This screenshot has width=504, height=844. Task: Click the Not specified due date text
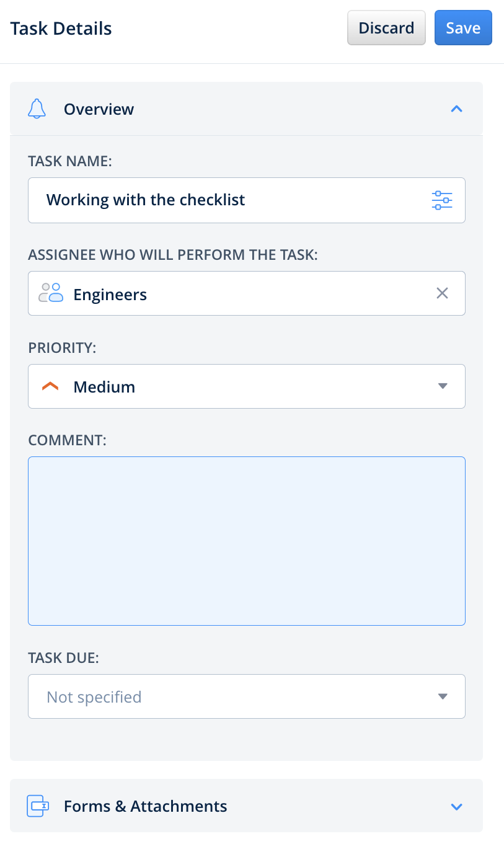[x=94, y=697]
